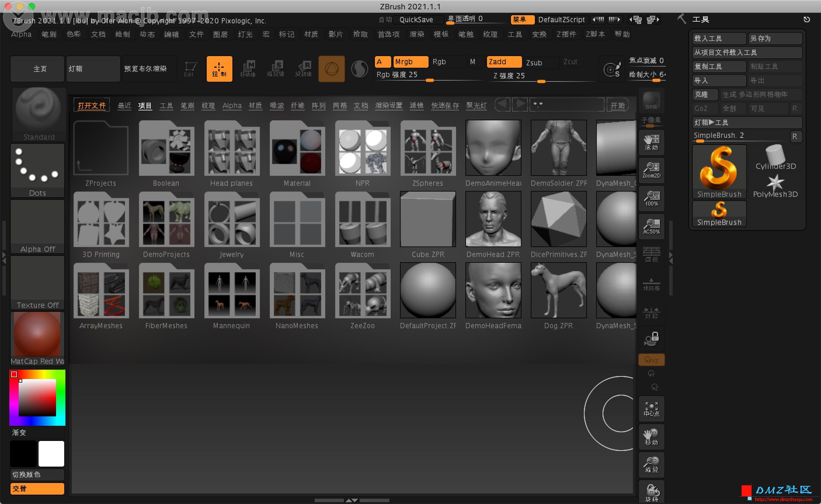Set view to 100% actual size
Screen dimensions: 821x504
(x=651, y=199)
